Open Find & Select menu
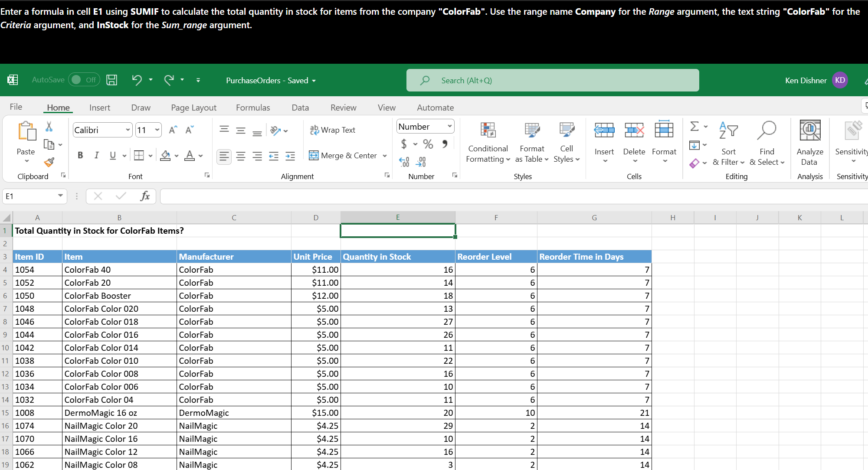 point(767,143)
